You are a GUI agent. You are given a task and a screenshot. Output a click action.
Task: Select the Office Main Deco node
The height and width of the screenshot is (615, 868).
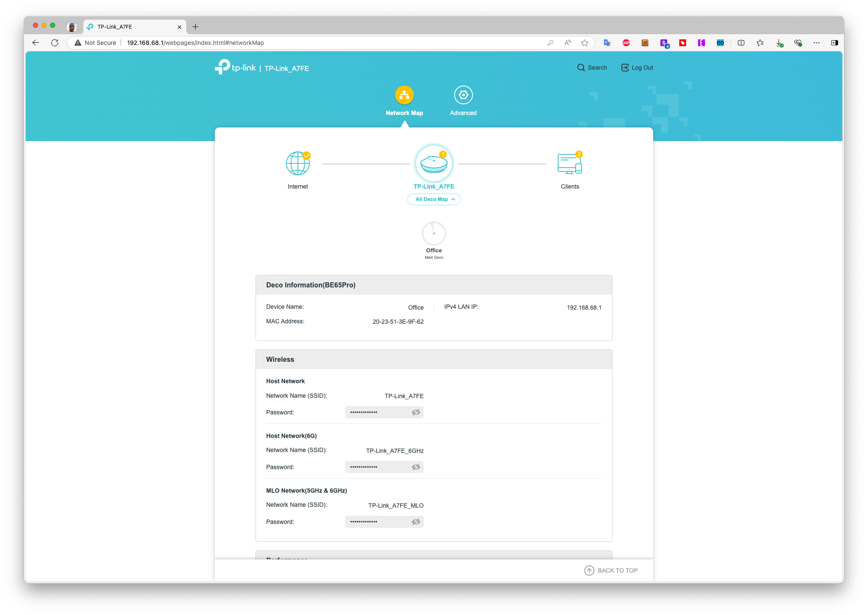434,234
